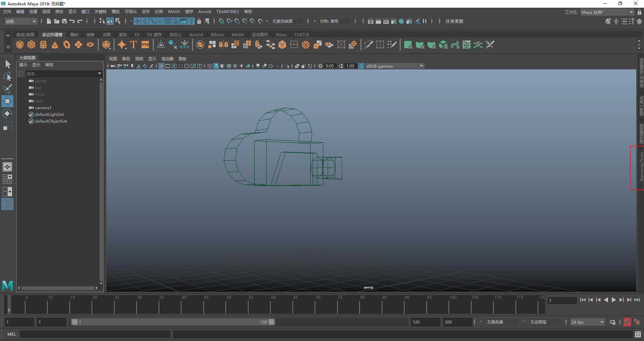Select camera1 in the outliner

pos(43,108)
